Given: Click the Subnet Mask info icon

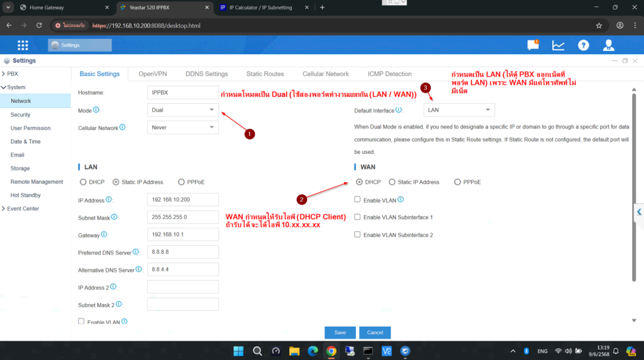Looking at the screenshot, I should click(x=114, y=217).
